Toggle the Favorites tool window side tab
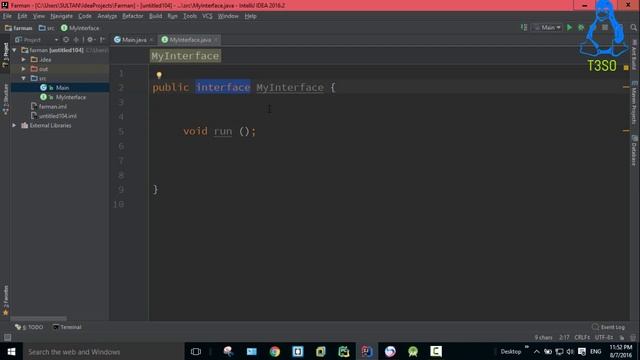 (x=5, y=300)
